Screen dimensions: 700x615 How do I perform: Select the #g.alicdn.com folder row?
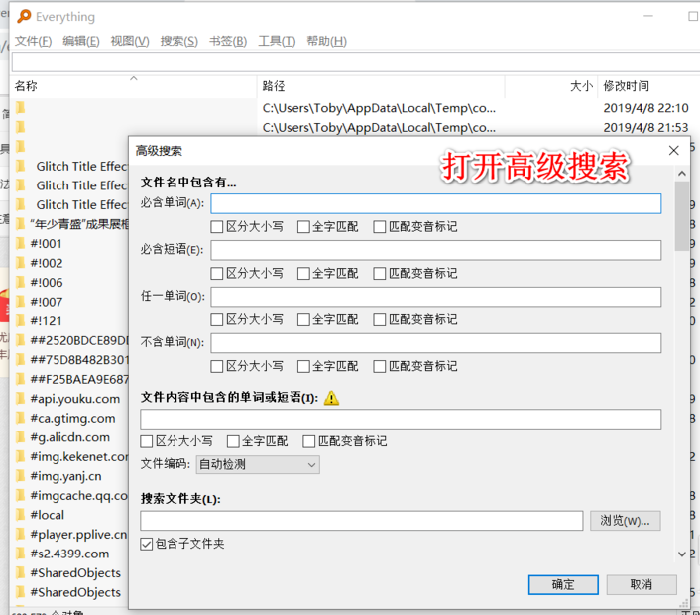pos(69,437)
